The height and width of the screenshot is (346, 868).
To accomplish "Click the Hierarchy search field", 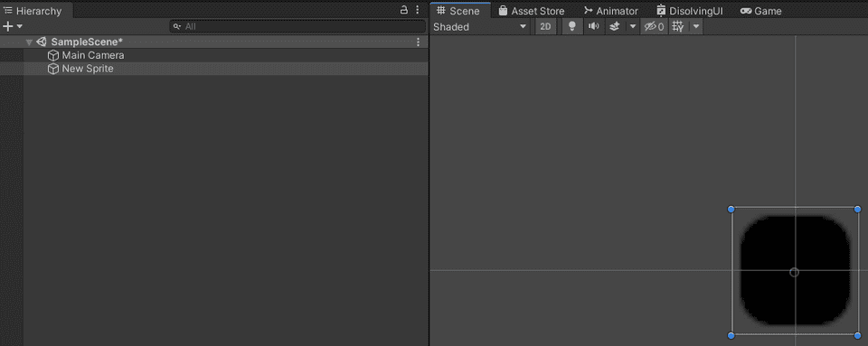I will click(297, 26).
